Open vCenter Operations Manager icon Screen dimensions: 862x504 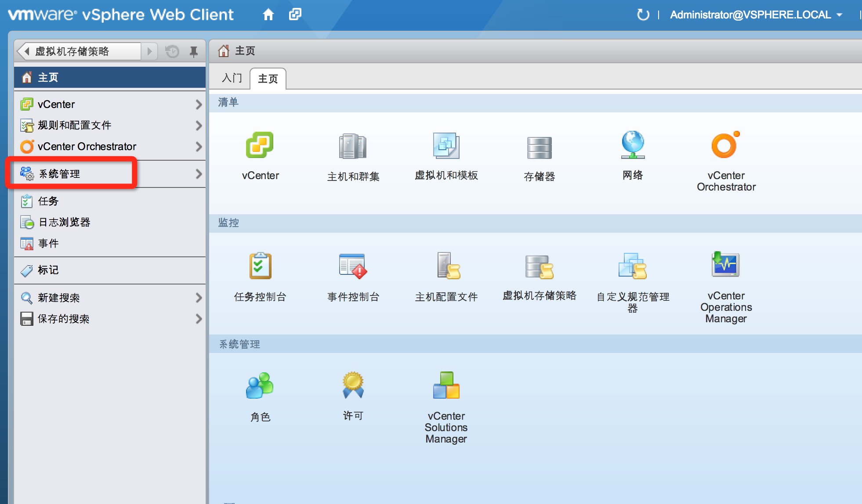[x=725, y=264]
